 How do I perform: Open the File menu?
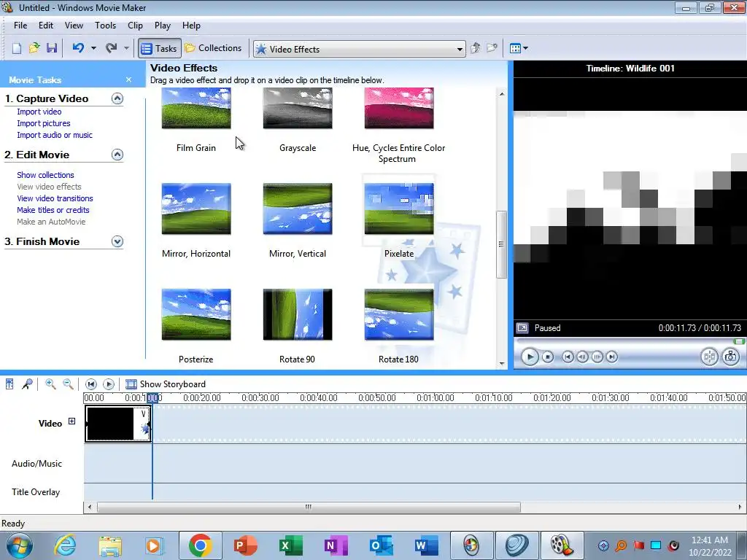[x=20, y=26]
